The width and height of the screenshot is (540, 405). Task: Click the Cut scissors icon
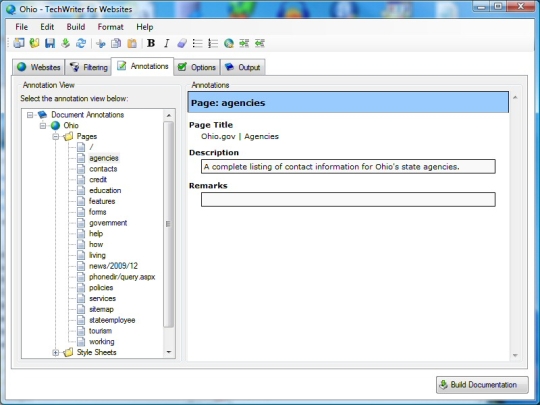pos(101,43)
